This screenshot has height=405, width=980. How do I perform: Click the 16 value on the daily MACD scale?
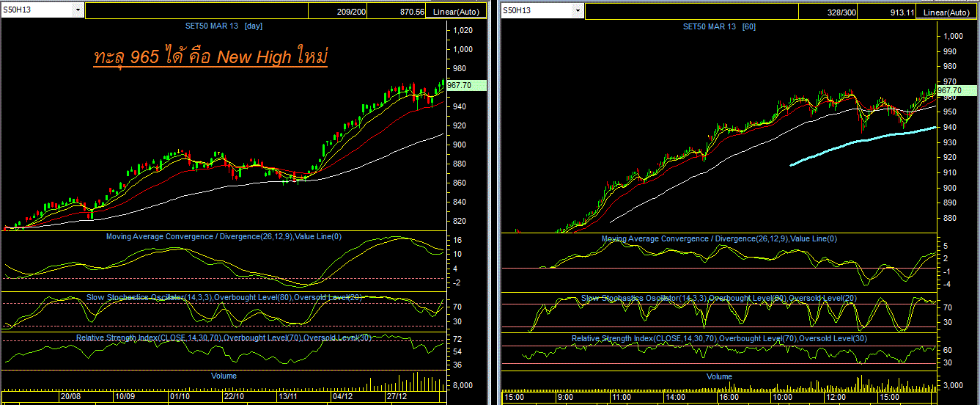pos(457,240)
